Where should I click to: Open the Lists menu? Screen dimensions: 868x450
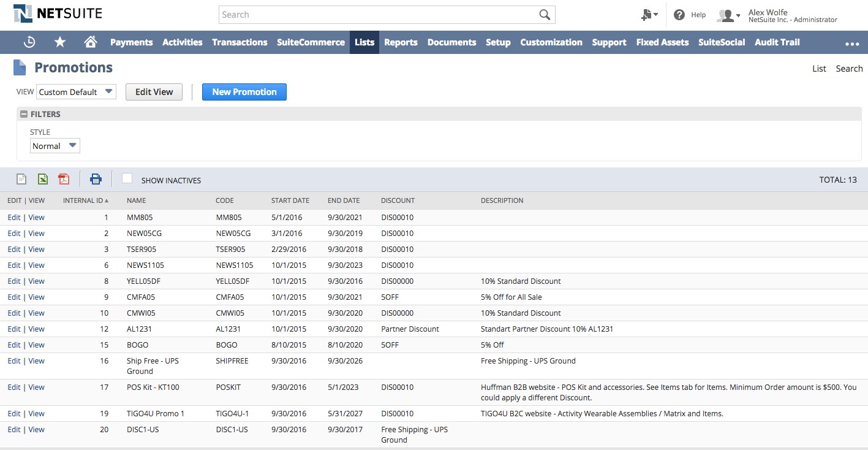click(x=364, y=42)
